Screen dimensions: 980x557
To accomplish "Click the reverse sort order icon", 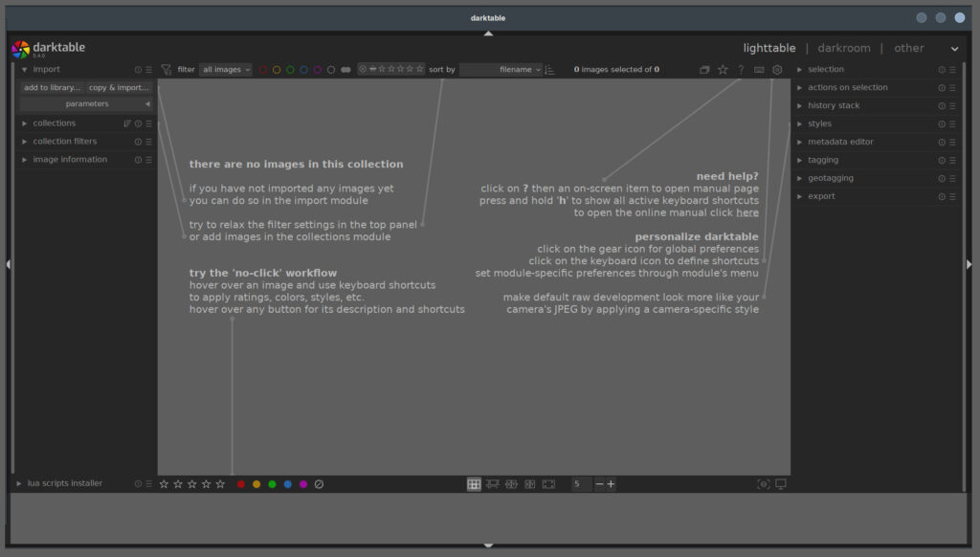I will pos(550,70).
